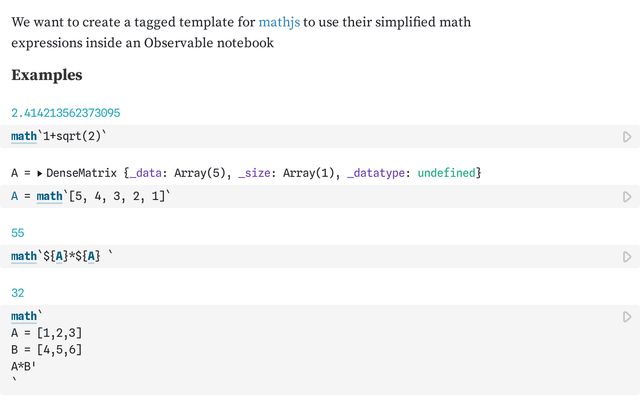Expand the DenseMatrix object triangle
Viewport: 640px width, 400px height.
[40, 173]
